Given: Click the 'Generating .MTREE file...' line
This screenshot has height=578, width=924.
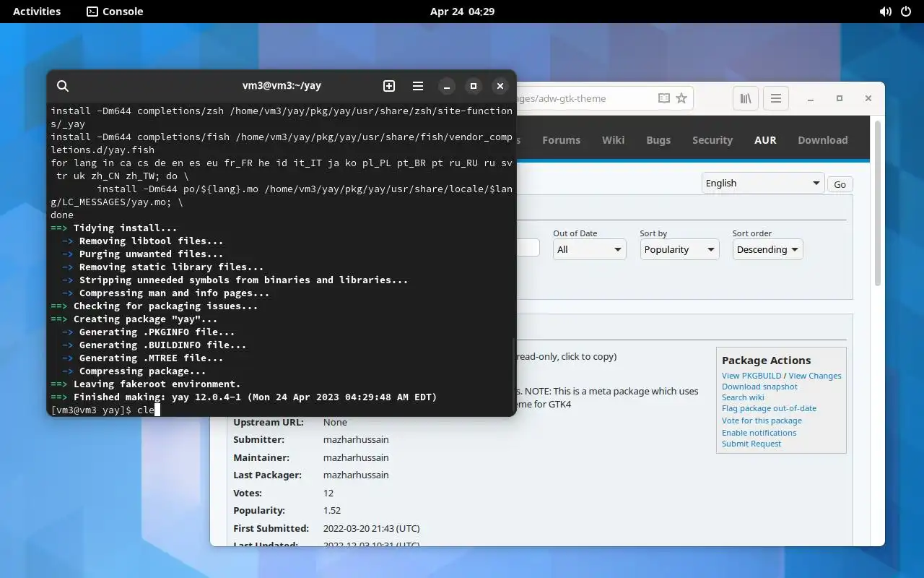Looking at the screenshot, I should tap(143, 358).
